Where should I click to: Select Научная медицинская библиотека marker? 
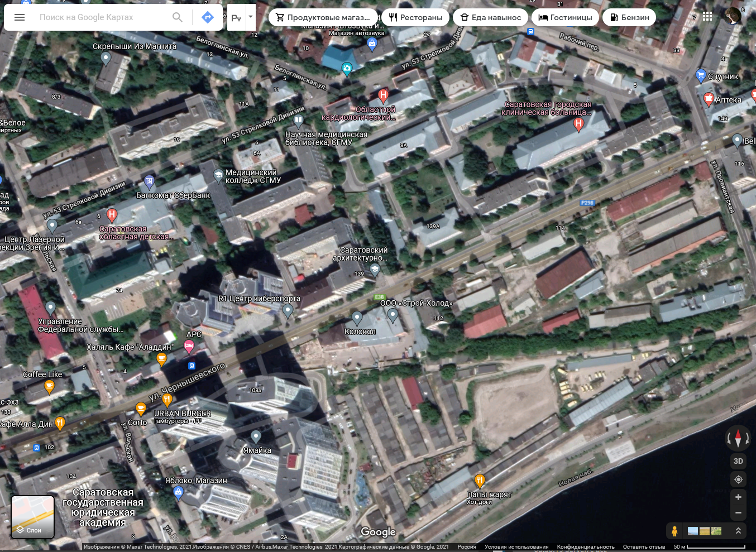(299, 121)
